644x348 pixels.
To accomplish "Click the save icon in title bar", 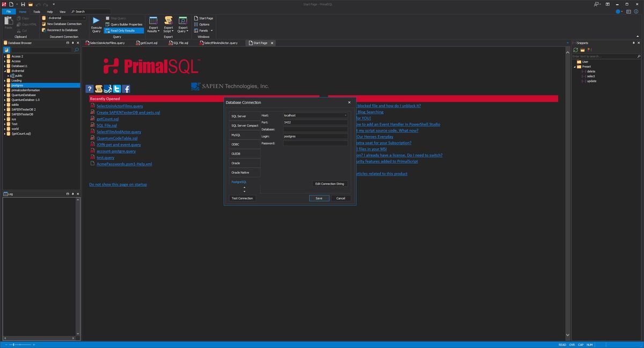I will [23, 4].
